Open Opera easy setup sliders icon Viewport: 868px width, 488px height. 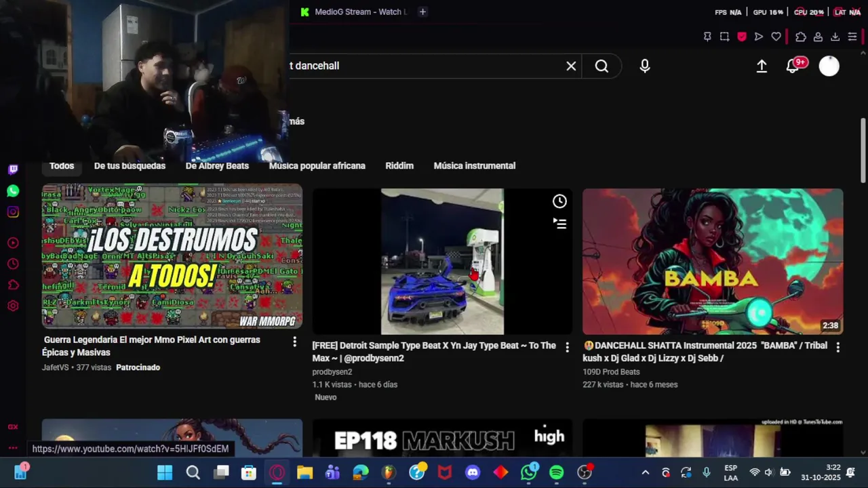coord(852,37)
